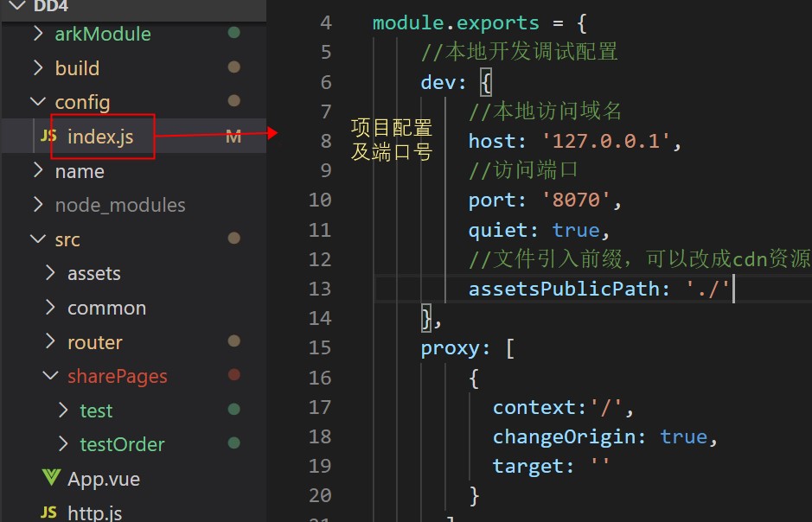Click arkModule green status dot
Viewport: 812px width, 522px height.
click(234, 33)
